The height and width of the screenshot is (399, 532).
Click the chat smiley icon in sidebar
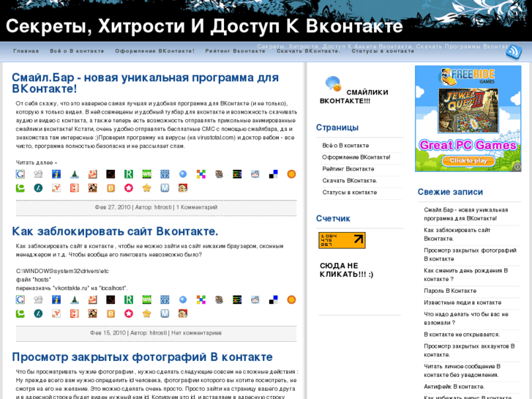[333, 83]
